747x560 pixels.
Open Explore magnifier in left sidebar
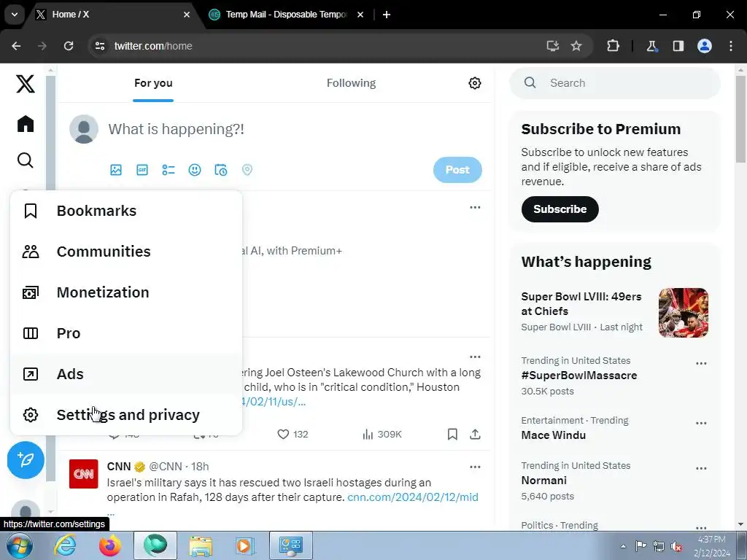tap(26, 160)
